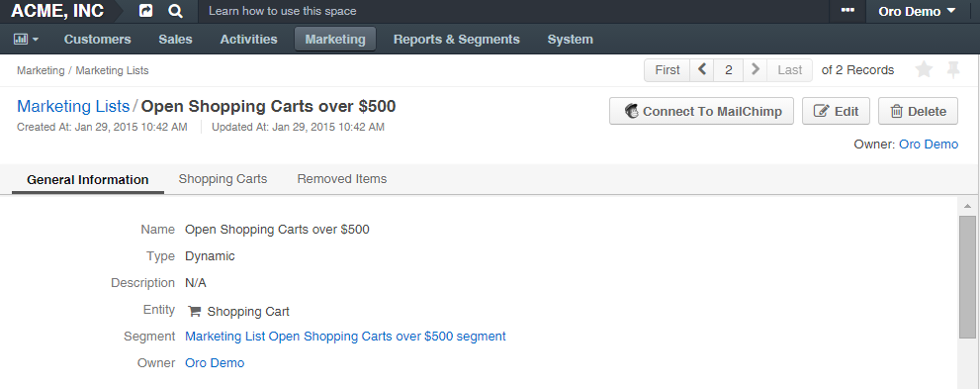Open the Oro Demo owner link under the buttons
Screen dimensions: 980x389
click(929, 145)
